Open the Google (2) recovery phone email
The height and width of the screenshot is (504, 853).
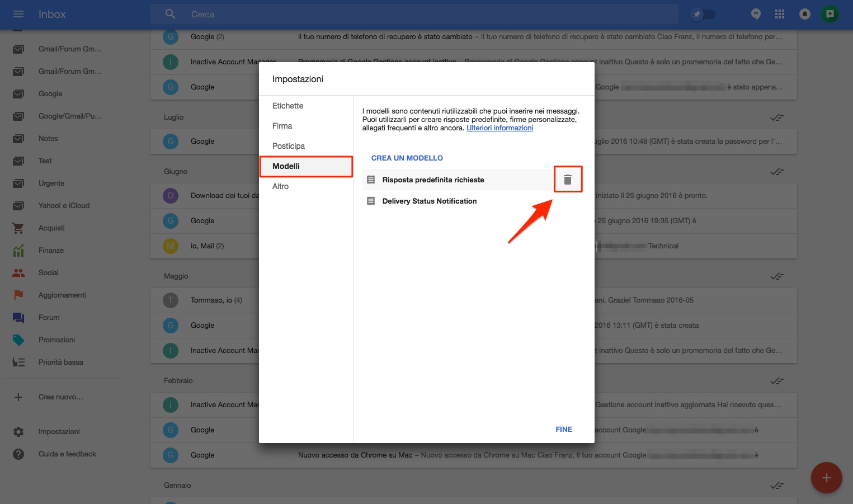474,37
